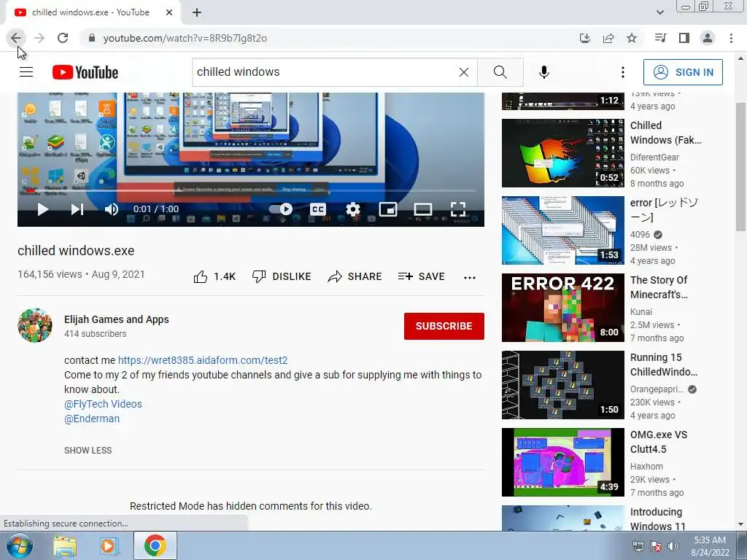Open the error 1:53 video thumbnail

562,230
